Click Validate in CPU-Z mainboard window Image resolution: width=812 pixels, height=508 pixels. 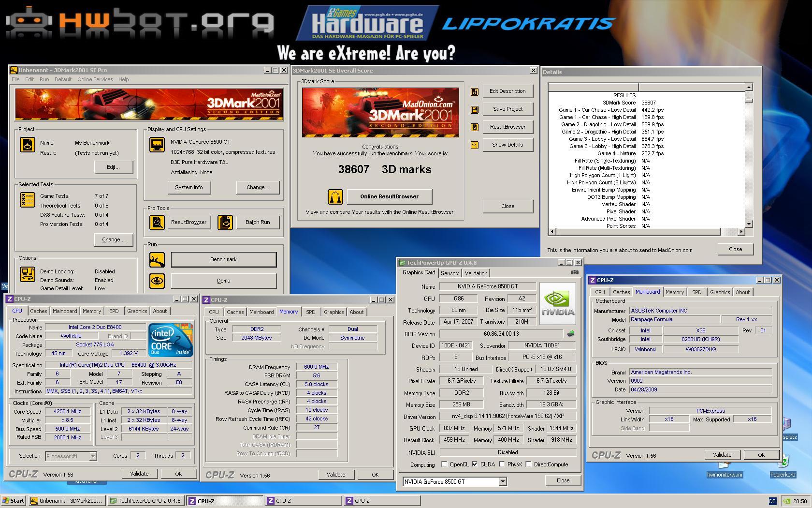722,455
